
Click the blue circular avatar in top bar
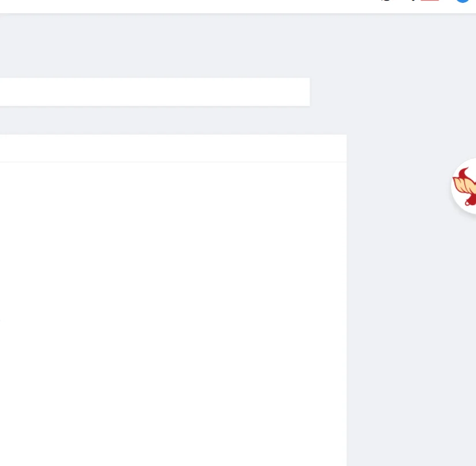pos(463,1)
